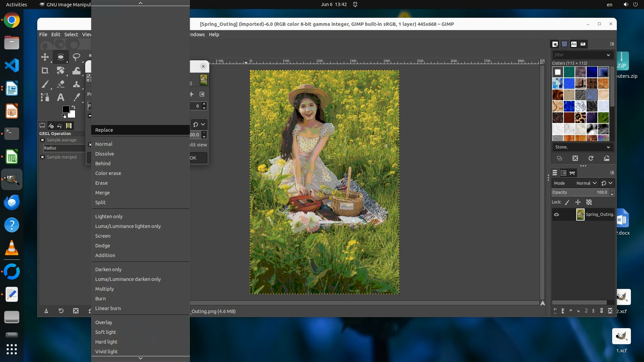Choose Overlay from the blend mode list
This screenshot has width=644, height=362.
coord(104,322)
